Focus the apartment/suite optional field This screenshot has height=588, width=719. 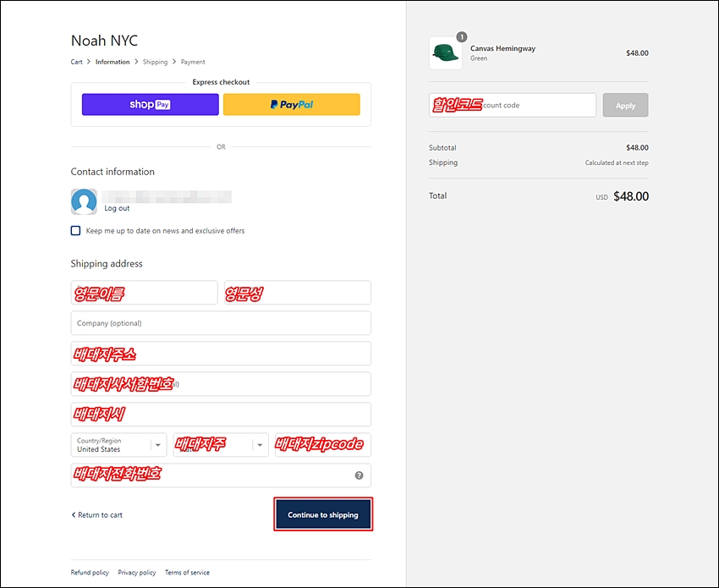click(x=221, y=384)
